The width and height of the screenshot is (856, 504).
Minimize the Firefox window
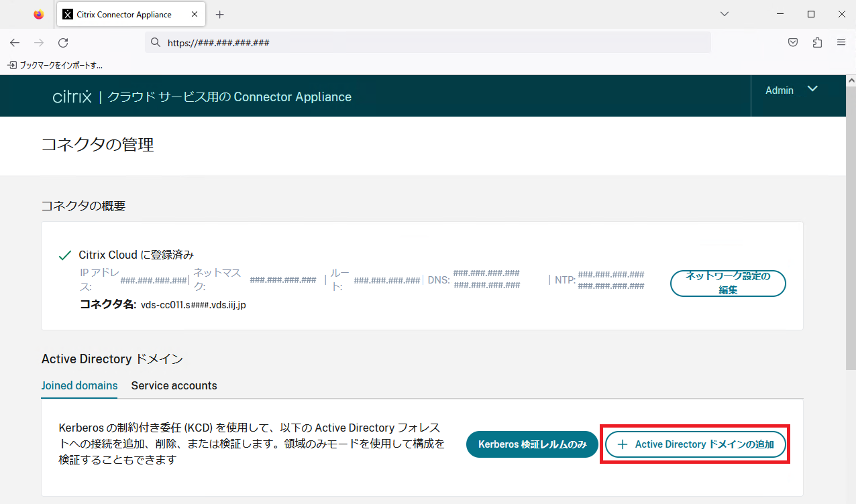tap(780, 14)
